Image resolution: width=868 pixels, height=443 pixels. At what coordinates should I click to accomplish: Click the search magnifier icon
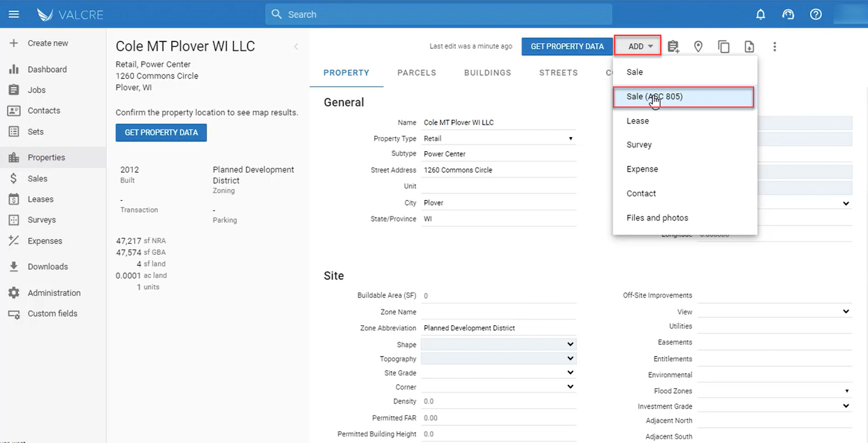click(277, 14)
